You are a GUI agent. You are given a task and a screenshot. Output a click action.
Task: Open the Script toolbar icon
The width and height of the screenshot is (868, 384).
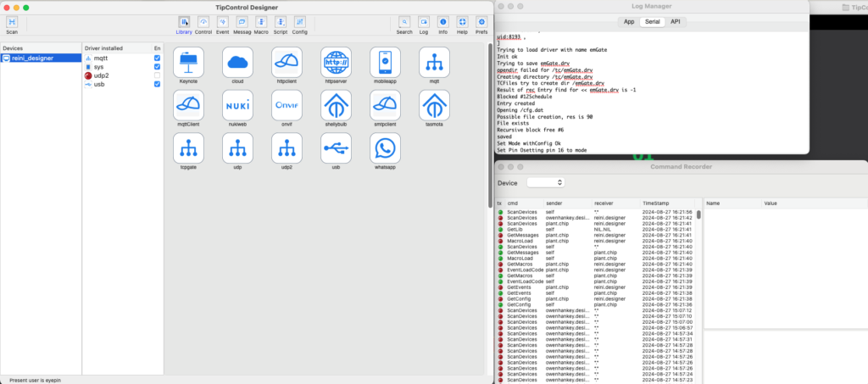(x=280, y=21)
